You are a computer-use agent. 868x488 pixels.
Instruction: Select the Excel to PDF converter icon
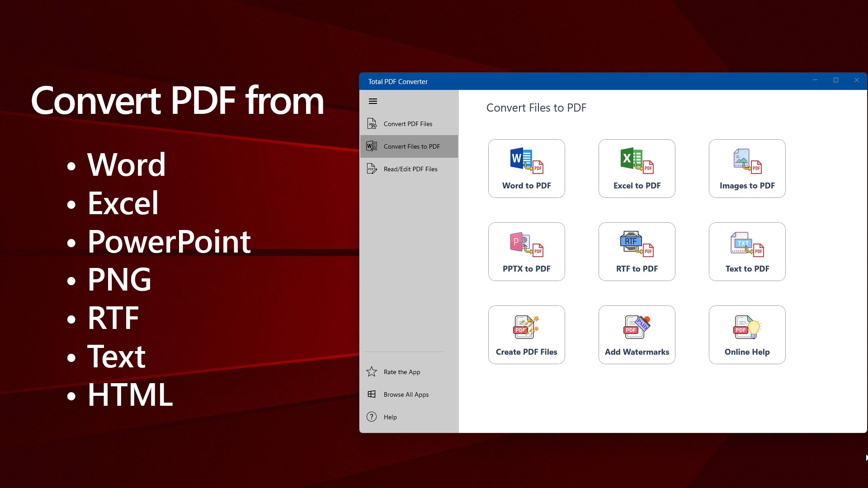[x=636, y=162]
